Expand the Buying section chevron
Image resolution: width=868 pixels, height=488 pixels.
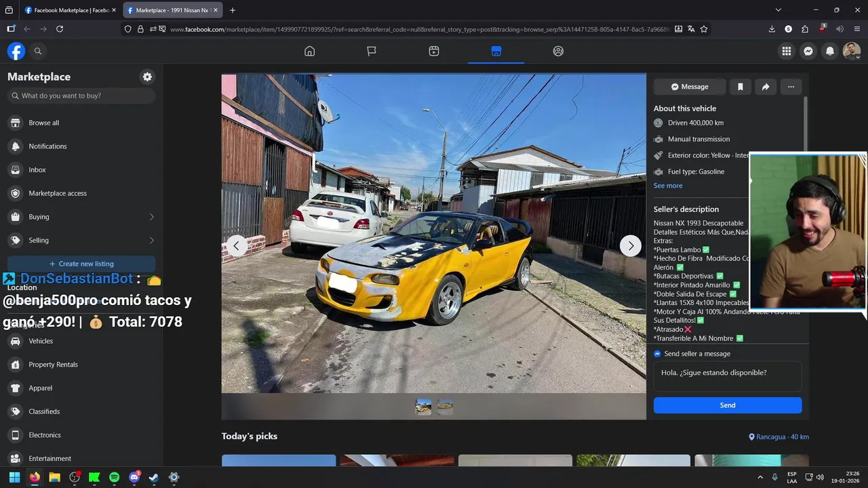(151, 217)
